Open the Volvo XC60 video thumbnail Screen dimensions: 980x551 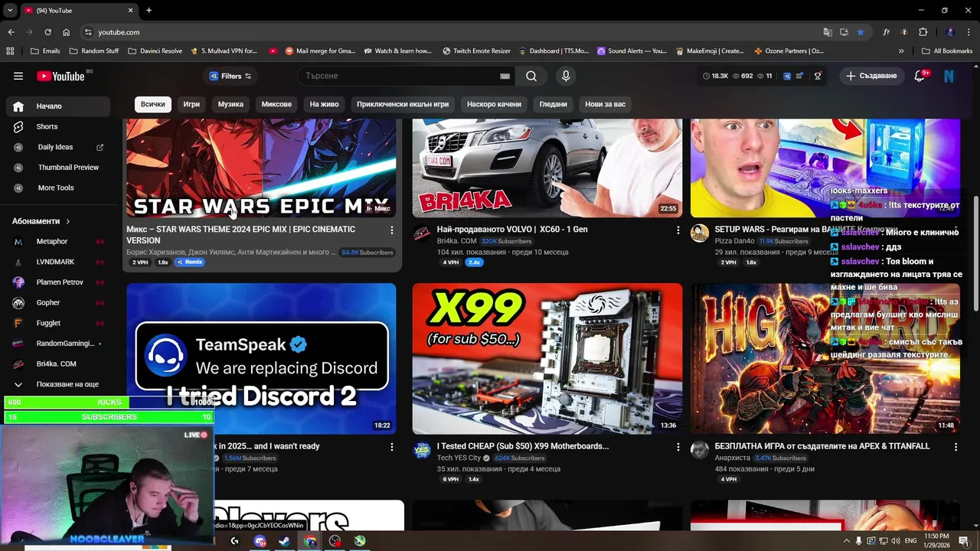[547, 168]
